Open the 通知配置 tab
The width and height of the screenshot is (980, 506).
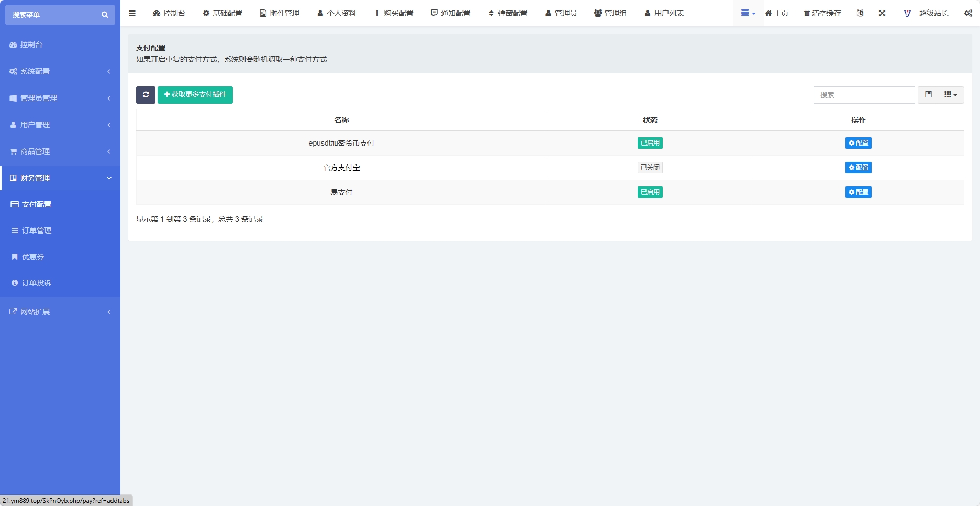(451, 13)
